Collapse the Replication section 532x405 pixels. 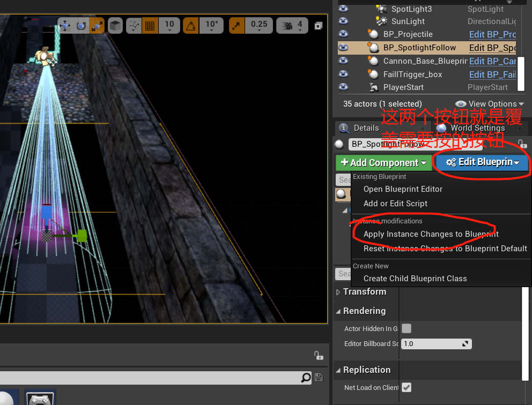point(338,370)
